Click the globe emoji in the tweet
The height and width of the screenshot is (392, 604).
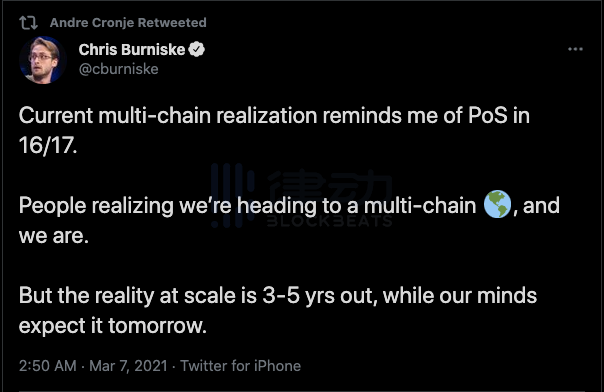[497, 204]
